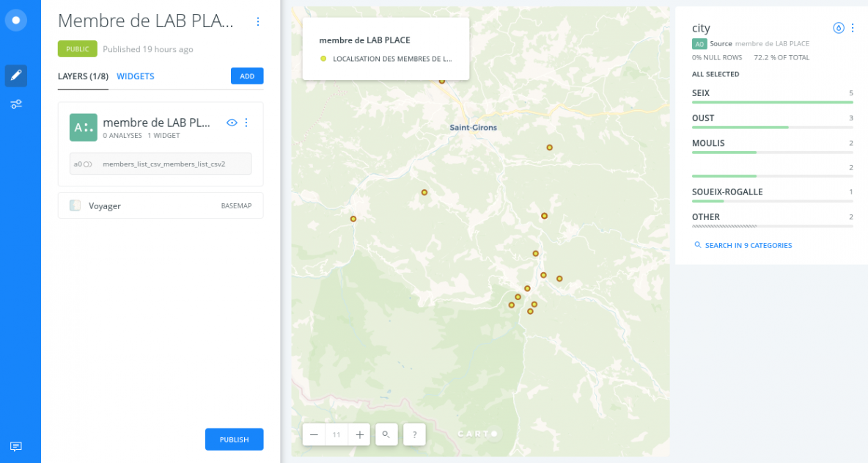
Task: Select the pencil edit mode icon
Action: click(16, 76)
